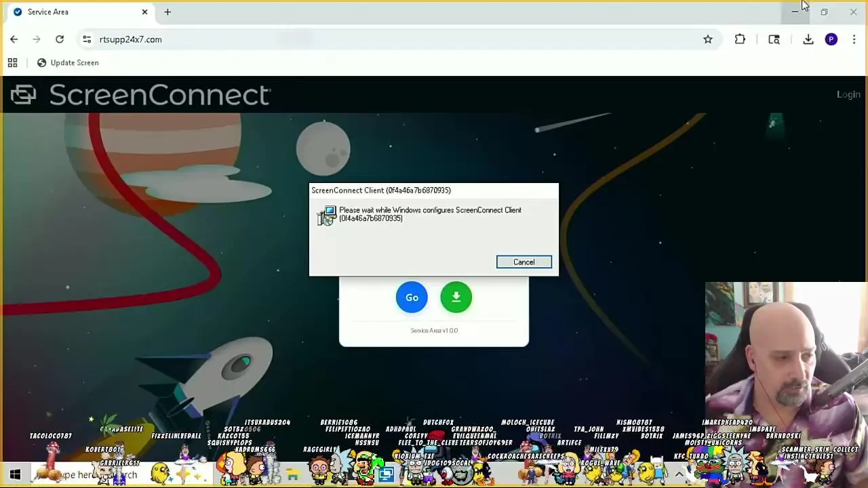This screenshot has width=868, height=488.
Task: Go back to the previous page
Action: pyautogui.click(x=14, y=39)
